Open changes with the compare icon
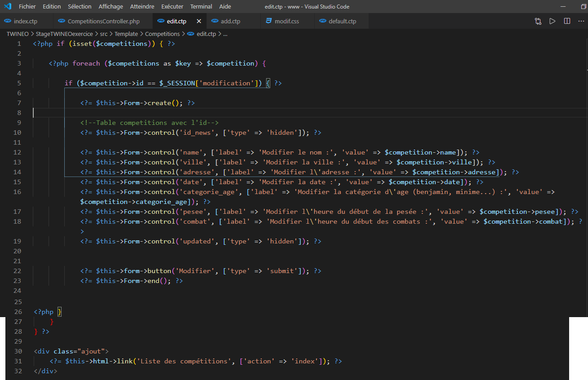588x380 pixels. point(538,21)
